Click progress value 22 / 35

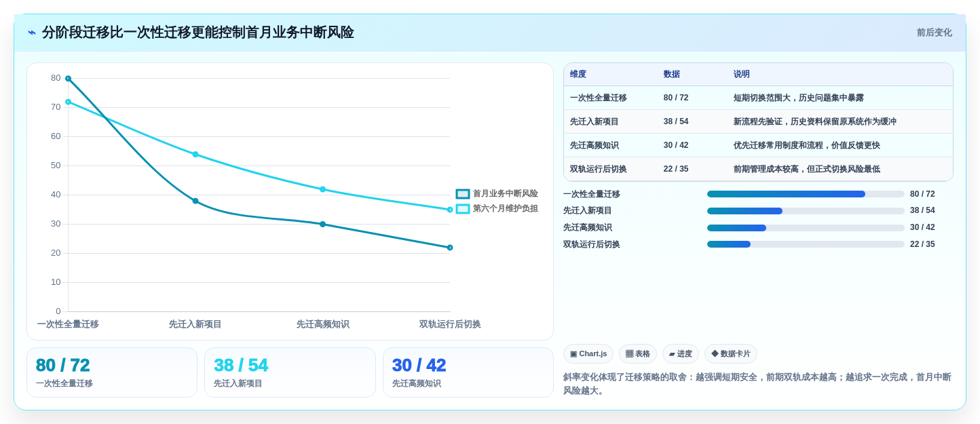pyautogui.click(x=922, y=244)
